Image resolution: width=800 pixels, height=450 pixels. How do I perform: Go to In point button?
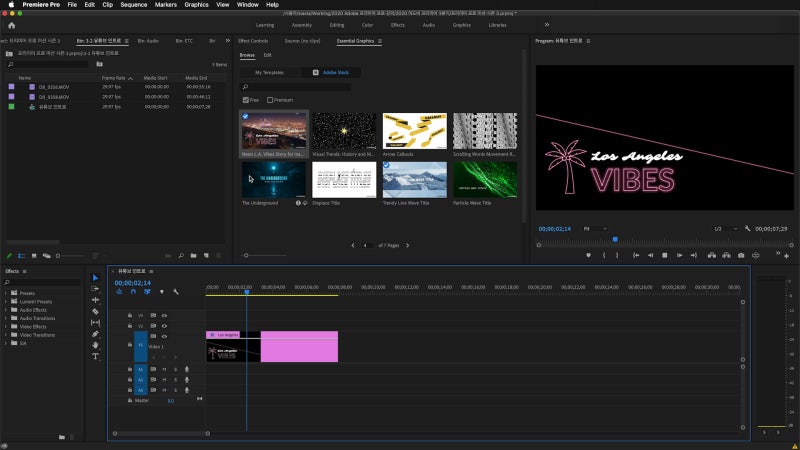click(x=636, y=255)
